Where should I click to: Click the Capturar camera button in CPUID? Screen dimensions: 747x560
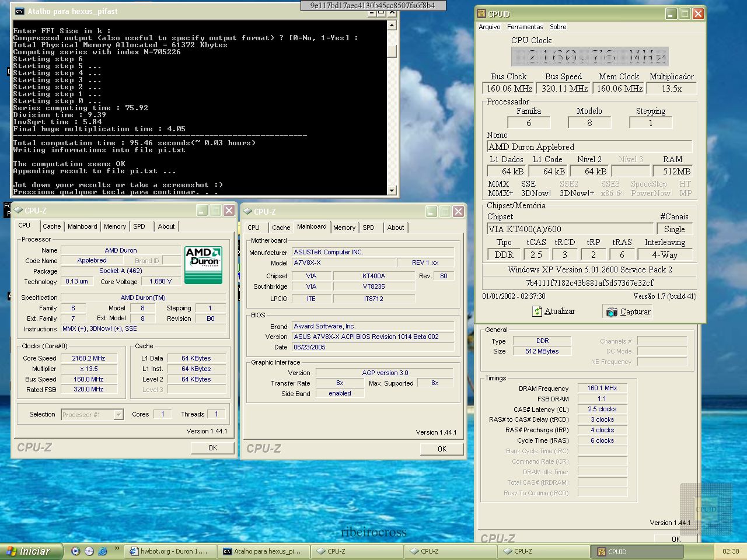628,311
